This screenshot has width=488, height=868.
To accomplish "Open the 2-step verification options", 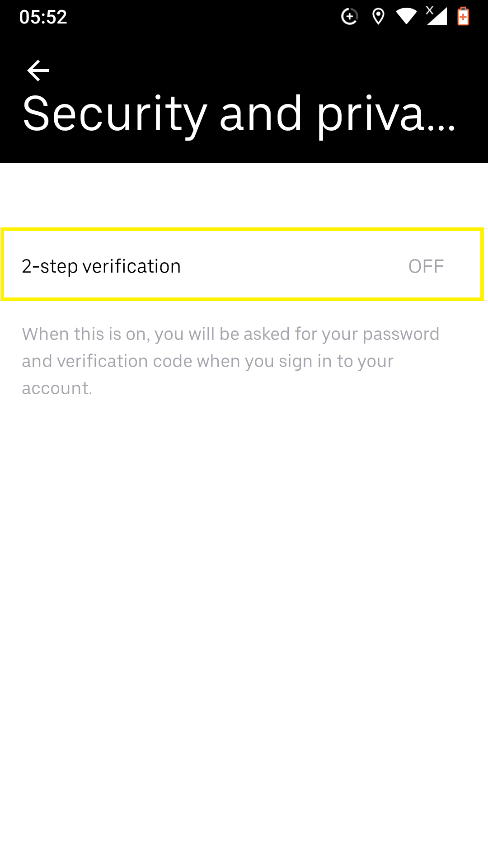I will pos(242,265).
